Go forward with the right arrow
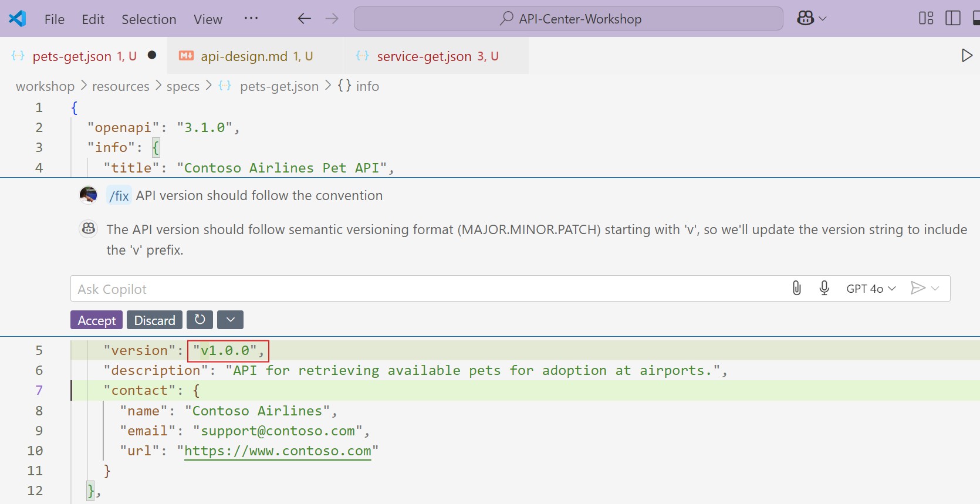 pos(332,19)
